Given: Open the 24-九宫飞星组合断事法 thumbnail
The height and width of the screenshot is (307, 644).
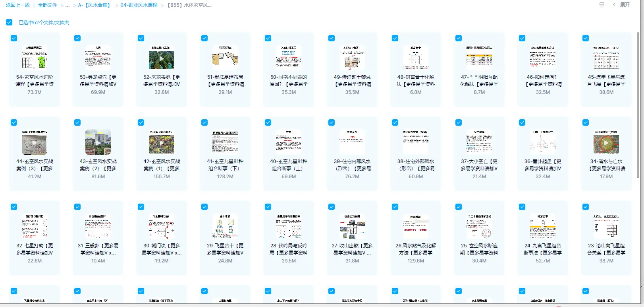Looking at the screenshot, I should [x=543, y=226].
